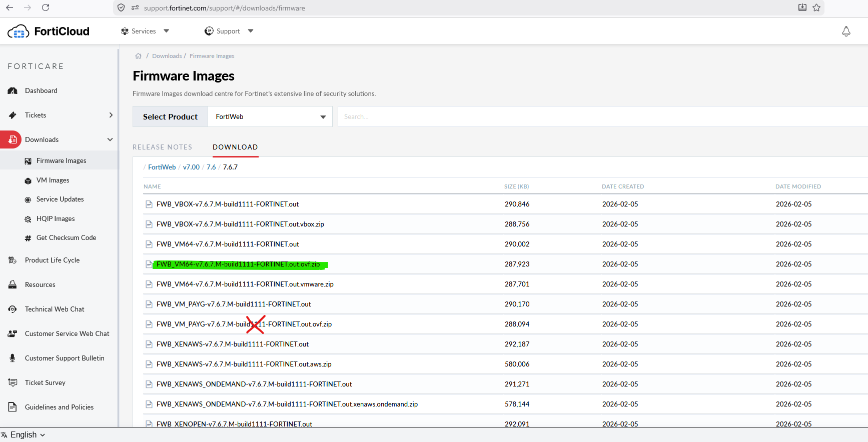Click the browser back arrow
This screenshot has height=442, width=868.
10,7
